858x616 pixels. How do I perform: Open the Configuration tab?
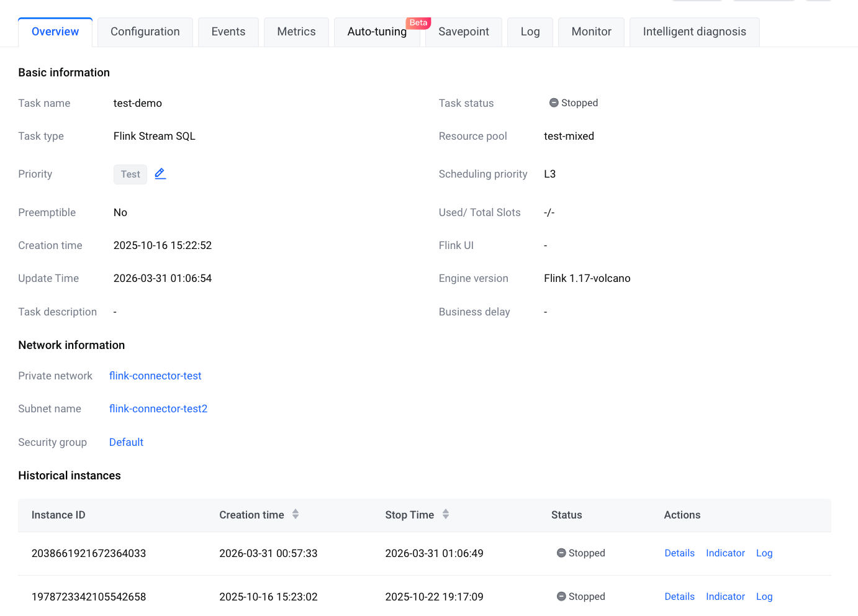tap(145, 32)
